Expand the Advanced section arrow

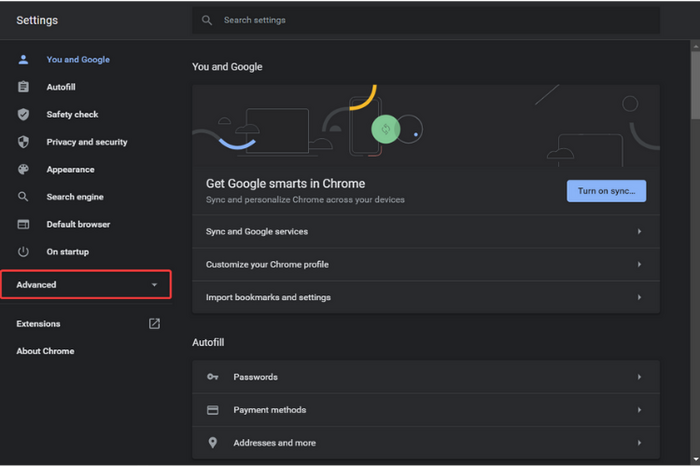(154, 285)
